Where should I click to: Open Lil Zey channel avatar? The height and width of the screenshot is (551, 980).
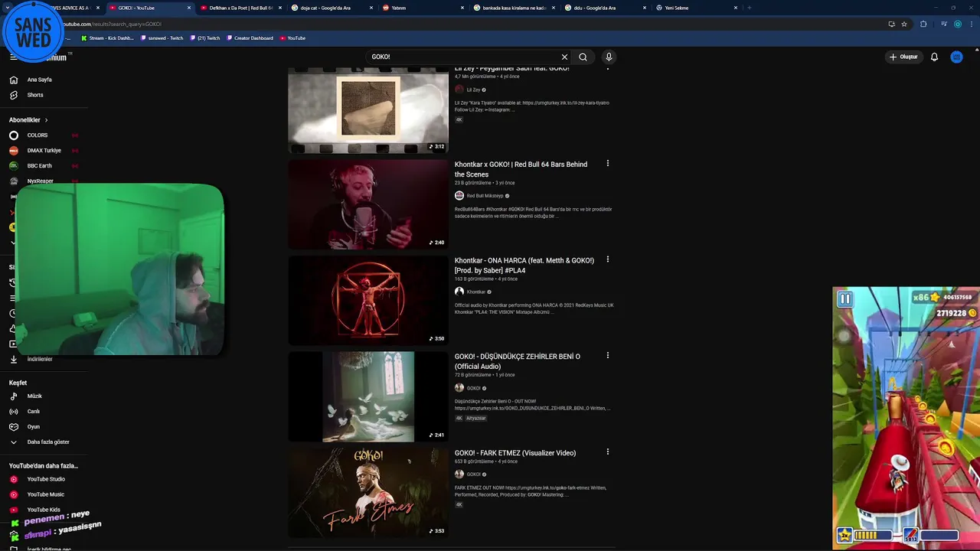(459, 90)
